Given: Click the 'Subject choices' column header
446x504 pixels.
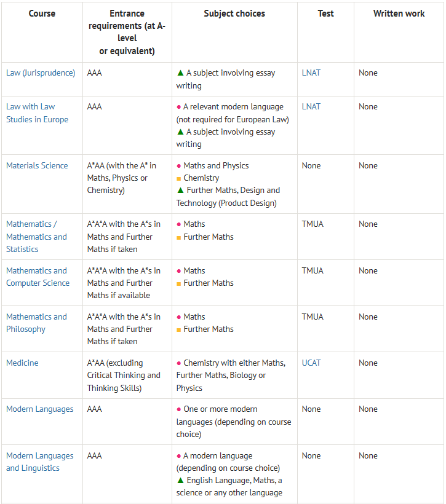Looking at the screenshot, I should (x=234, y=14).
